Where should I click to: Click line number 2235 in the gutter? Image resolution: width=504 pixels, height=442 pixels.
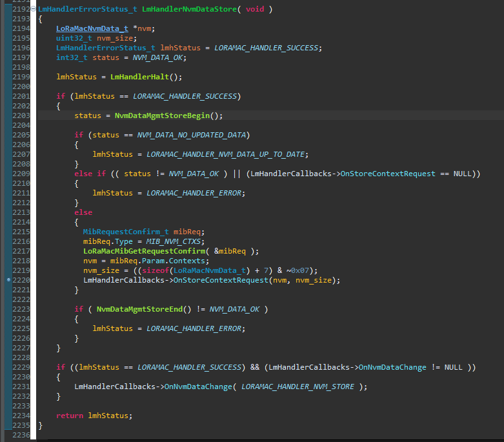click(21, 425)
